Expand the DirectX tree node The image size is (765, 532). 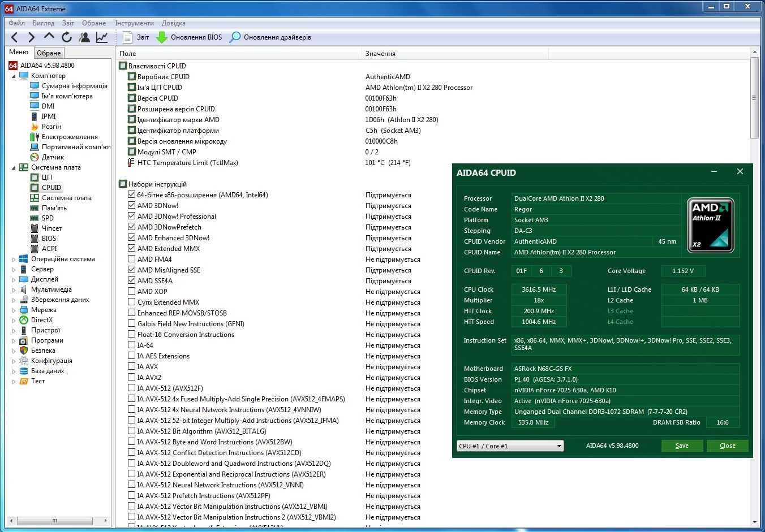click(14, 320)
